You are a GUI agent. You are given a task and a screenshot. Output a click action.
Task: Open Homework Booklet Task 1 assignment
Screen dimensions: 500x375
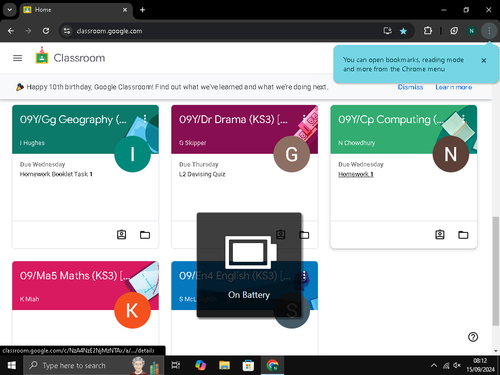coord(56,174)
